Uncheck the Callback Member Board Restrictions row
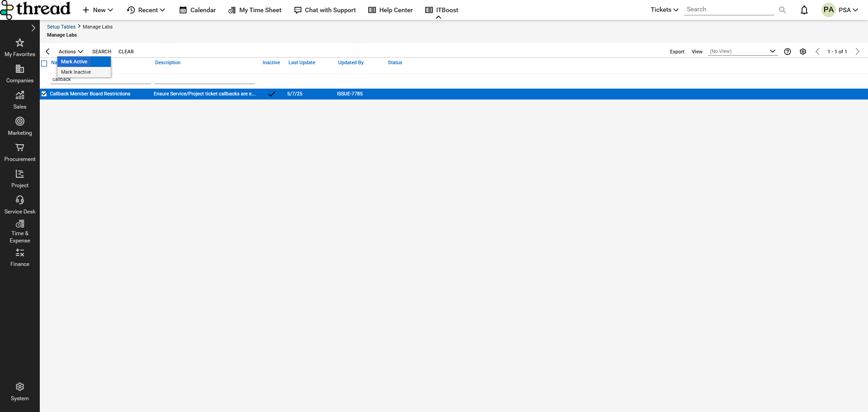868x412 pixels. (x=44, y=94)
